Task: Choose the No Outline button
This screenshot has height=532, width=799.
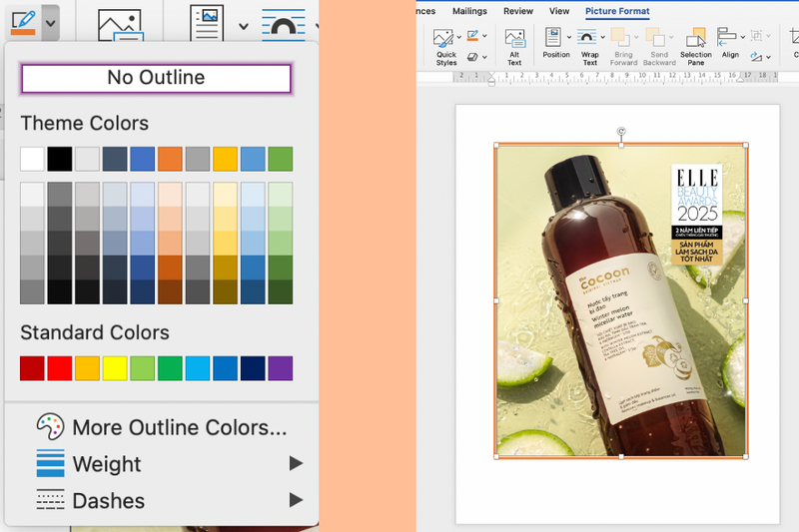Action: point(156,78)
